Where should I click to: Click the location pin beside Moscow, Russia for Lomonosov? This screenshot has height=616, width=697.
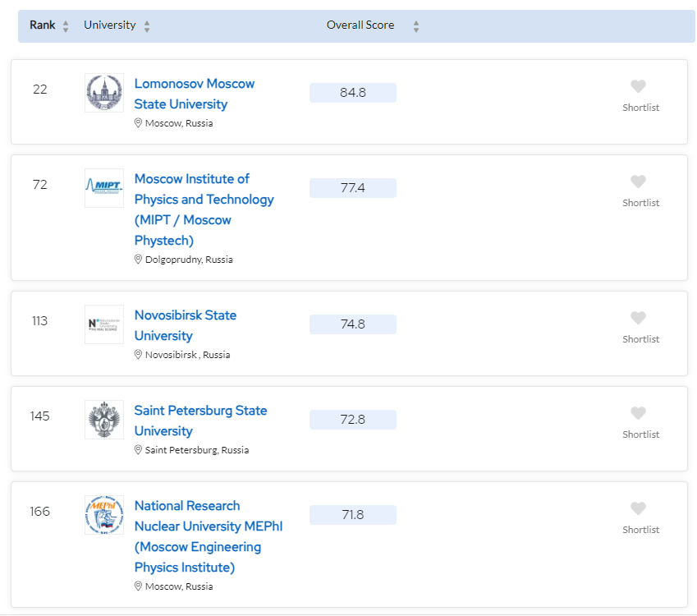point(138,123)
